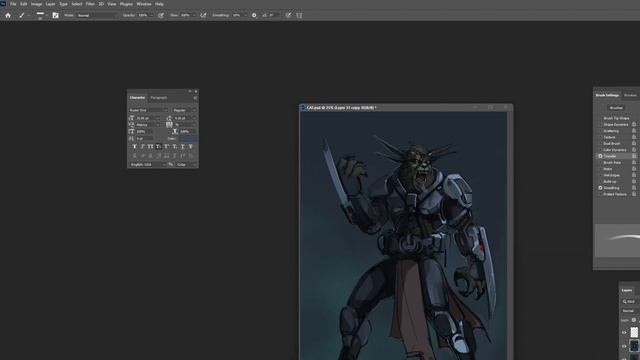Toggle the Brush Settings panel icon
The height and width of the screenshot is (360, 640).
click(x=56, y=15)
